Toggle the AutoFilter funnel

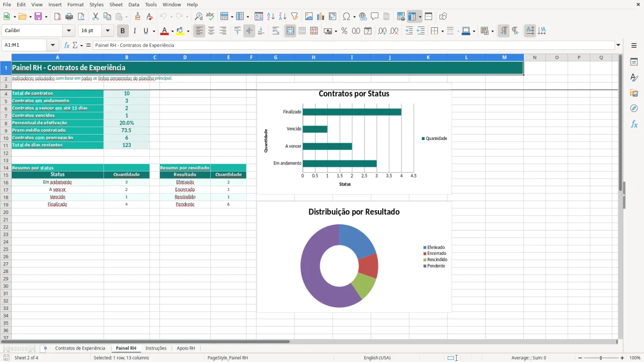pyautogui.click(x=295, y=17)
